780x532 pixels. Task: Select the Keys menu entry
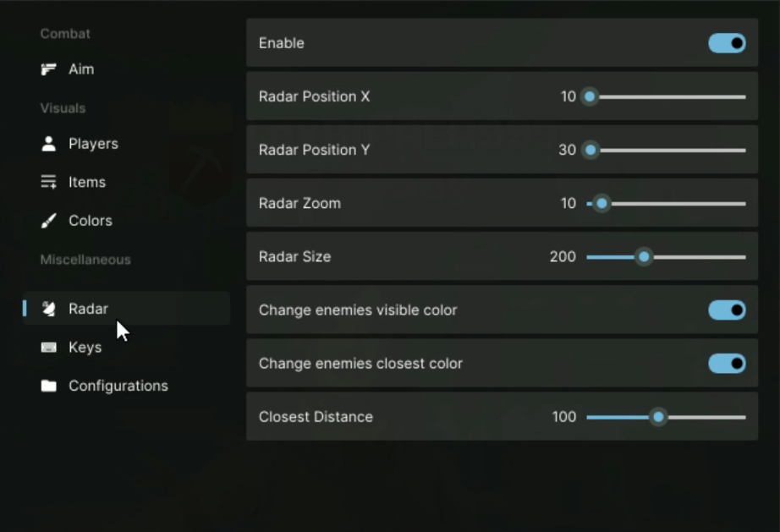pos(85,348)
